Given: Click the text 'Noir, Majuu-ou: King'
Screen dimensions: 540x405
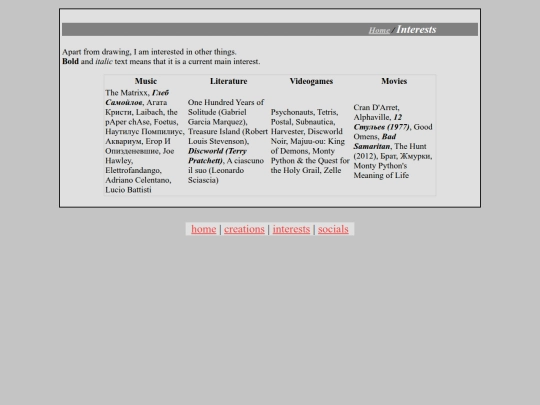Looking at the screenshot, I should coord(308,141).
